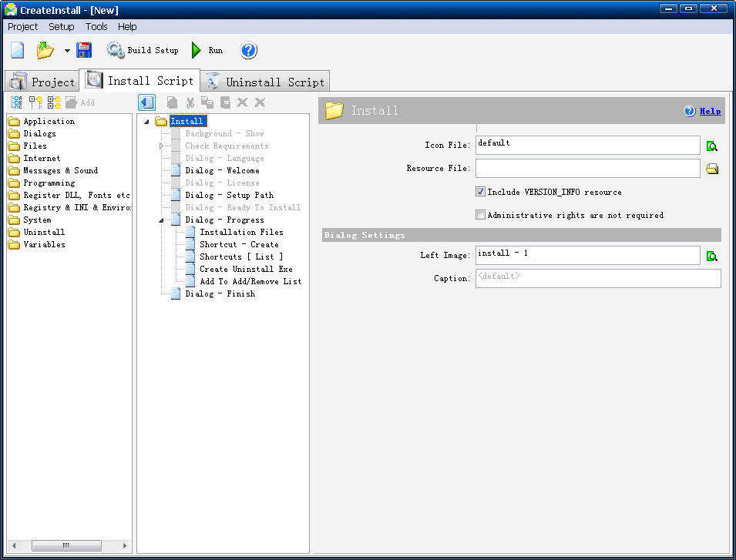Click the Help link in Install header
Image resolution: width=736 pixels, height=560 pixels.
coord(710,111)
